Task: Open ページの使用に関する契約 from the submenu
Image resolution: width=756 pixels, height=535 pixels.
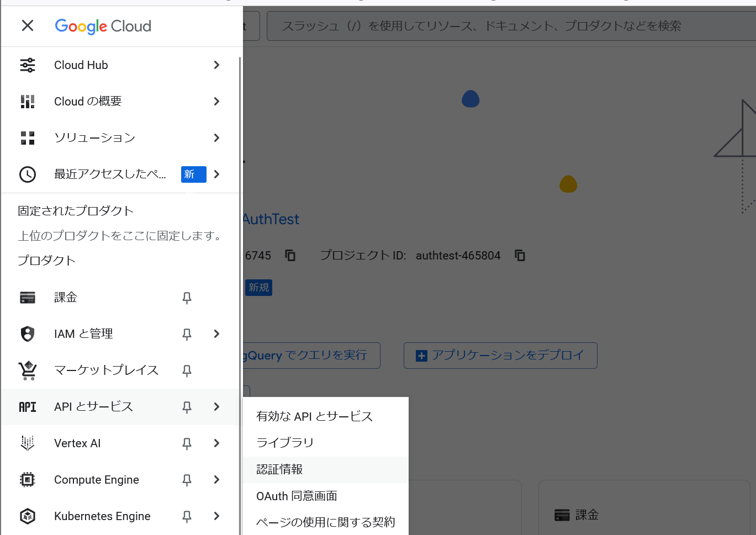Action: tap(326, 522)
